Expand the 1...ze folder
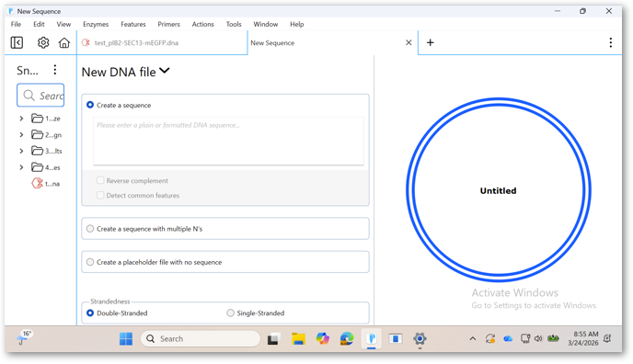The height and width of the screenshot is (364, 633). point(21,119)
